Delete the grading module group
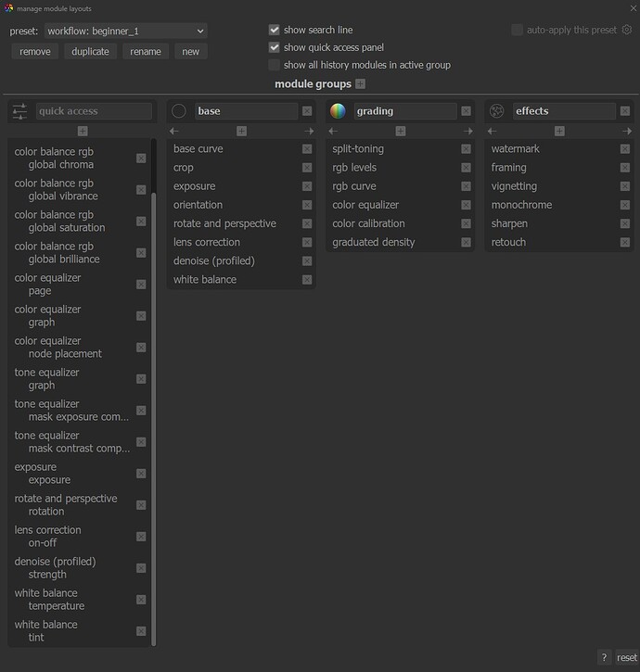The image size is (640, 672). 466,111
